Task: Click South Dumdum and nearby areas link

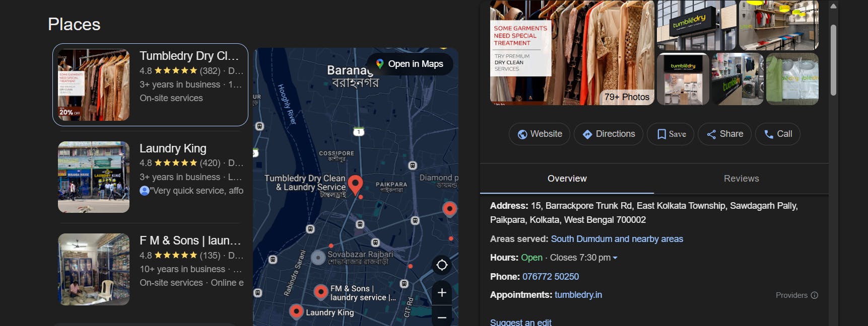Action: click(617, 239)
